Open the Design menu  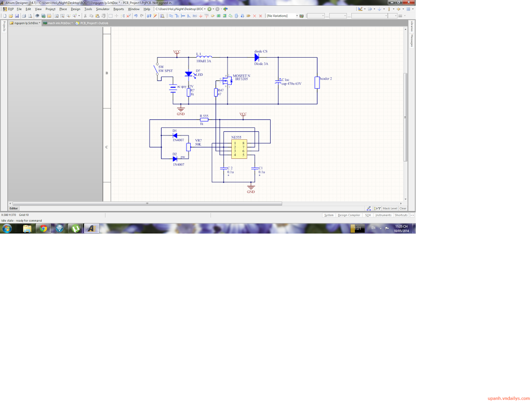[76, 9]
